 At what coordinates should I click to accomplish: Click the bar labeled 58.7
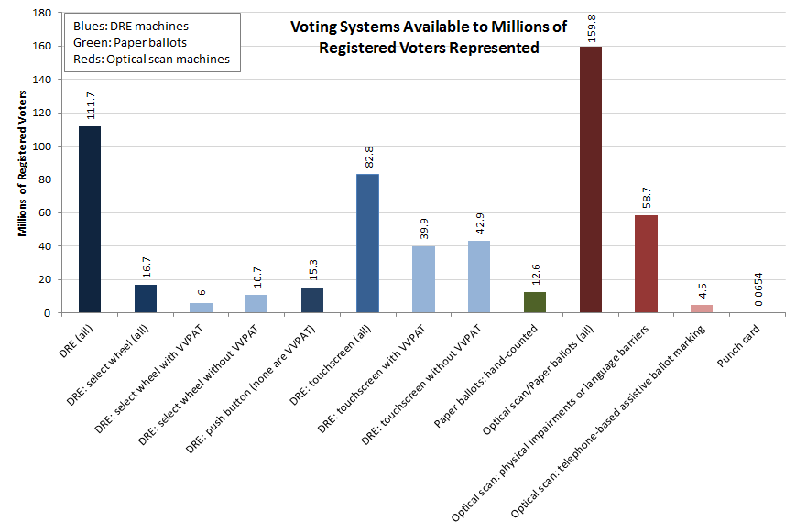click(647, 264)
